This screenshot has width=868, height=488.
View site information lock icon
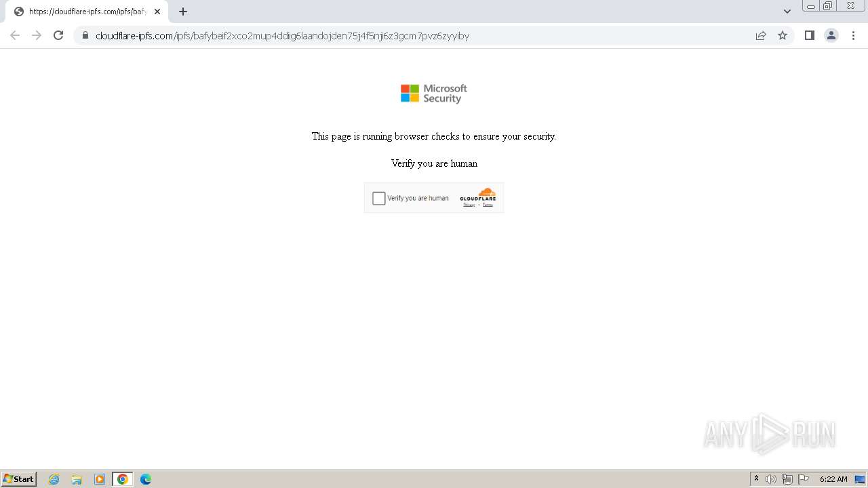coord(85,36)
